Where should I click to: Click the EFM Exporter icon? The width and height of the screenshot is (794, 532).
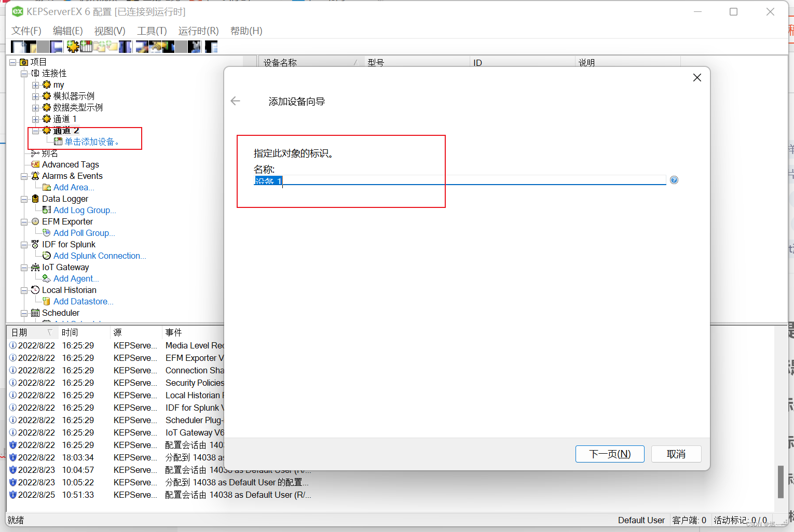35,221
